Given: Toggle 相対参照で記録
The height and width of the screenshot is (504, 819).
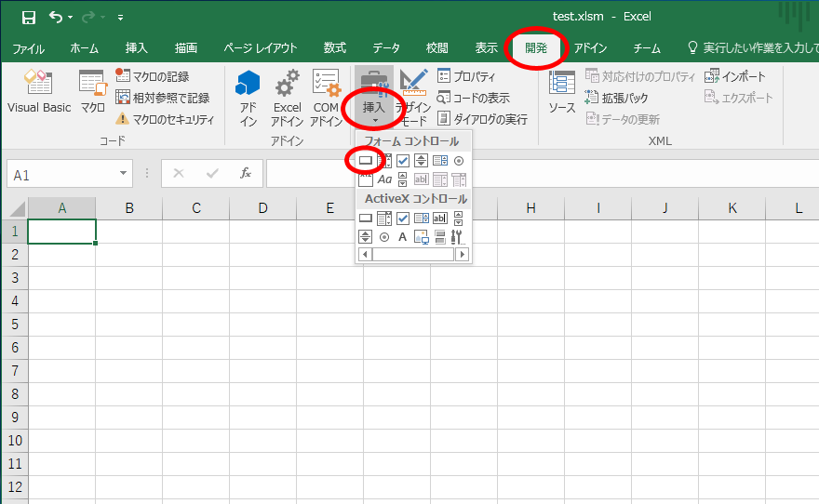Looking at the screenshot, I should [163, 98].
